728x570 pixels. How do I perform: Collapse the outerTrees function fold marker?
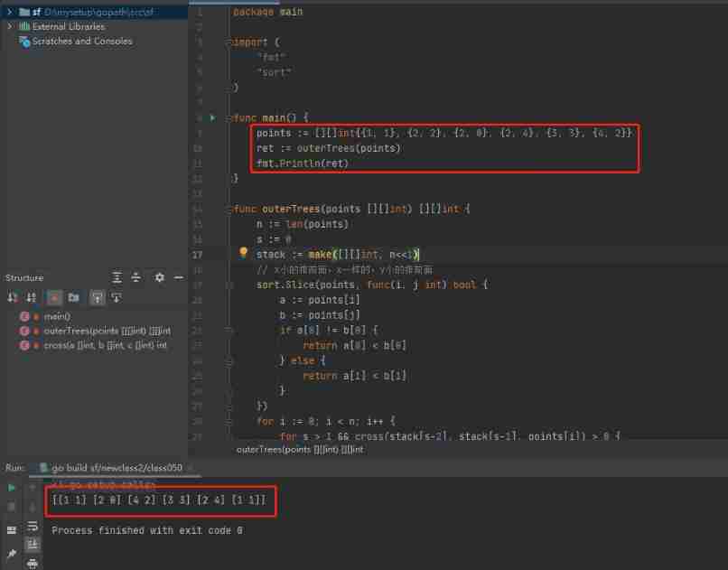(x=229, y=209)
